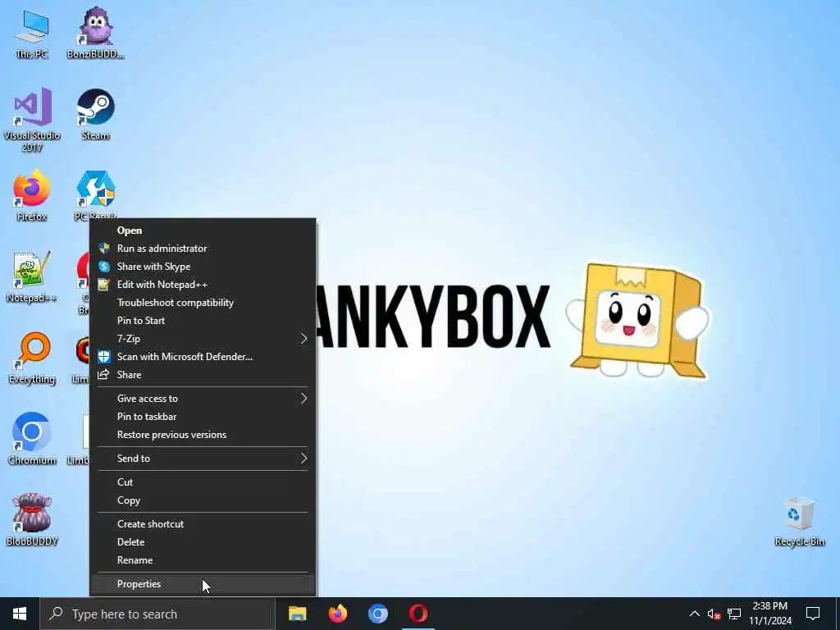Choose Cut in the context menu
The image size is (840, 630).
coord(203,482)
